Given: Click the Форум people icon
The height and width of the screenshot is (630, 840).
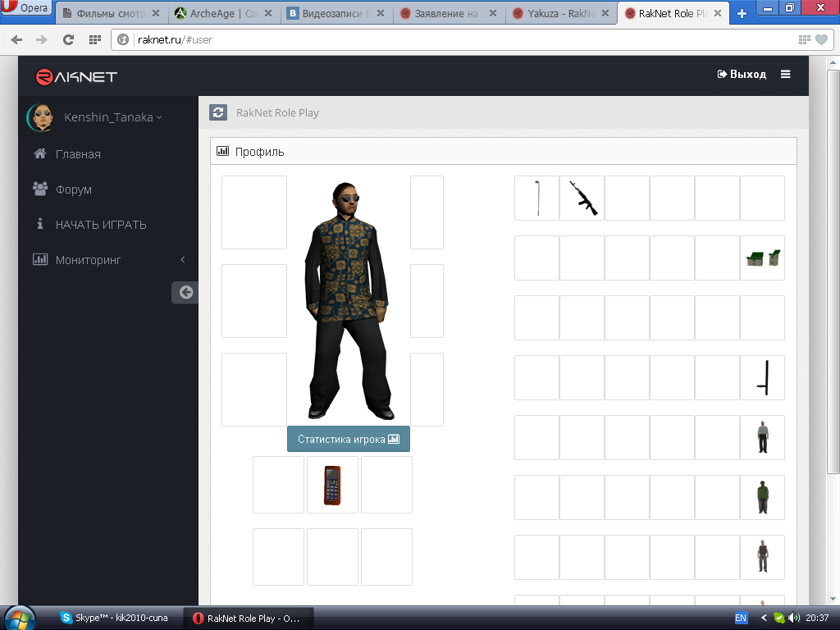Looking at the screenshot, I should click(x=40, y=189).
